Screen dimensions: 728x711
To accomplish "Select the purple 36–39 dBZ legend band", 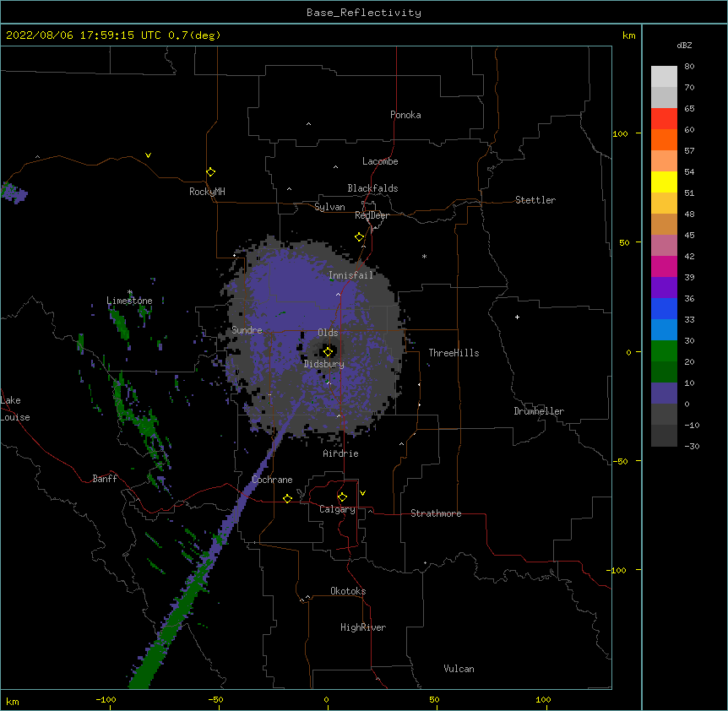I will click(664, 288).
